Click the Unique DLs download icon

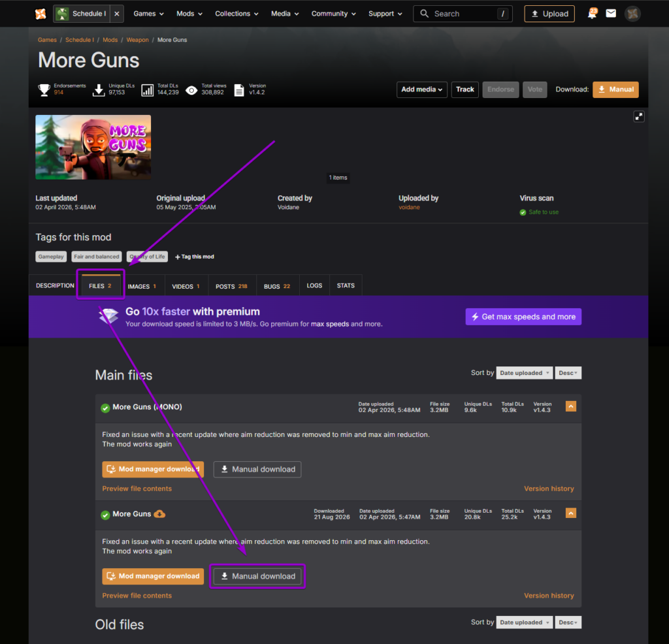[99, 89]
